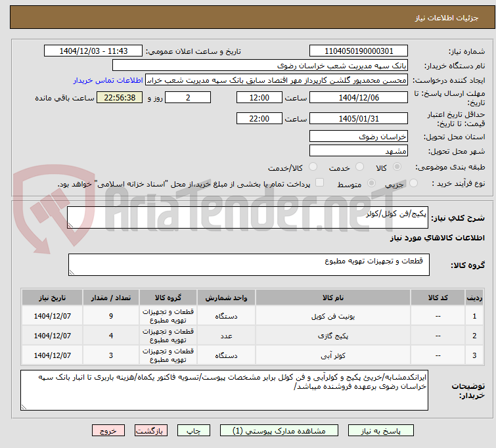Image resolution: width=496 pixels, height=448 pixels.
Task: Select the خدمت radio button
Action: tap(359, 167)
